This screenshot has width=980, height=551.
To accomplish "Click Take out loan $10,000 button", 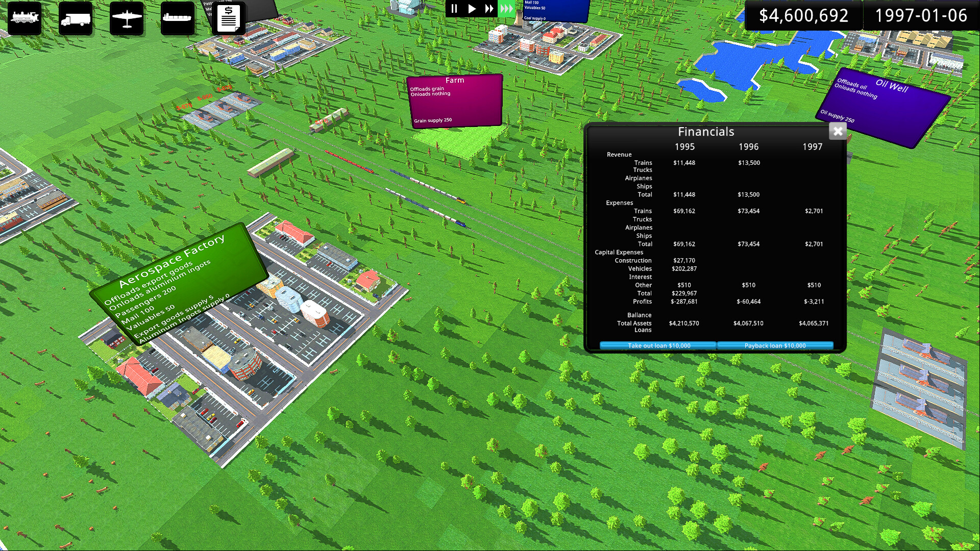I will coord(658,345).
